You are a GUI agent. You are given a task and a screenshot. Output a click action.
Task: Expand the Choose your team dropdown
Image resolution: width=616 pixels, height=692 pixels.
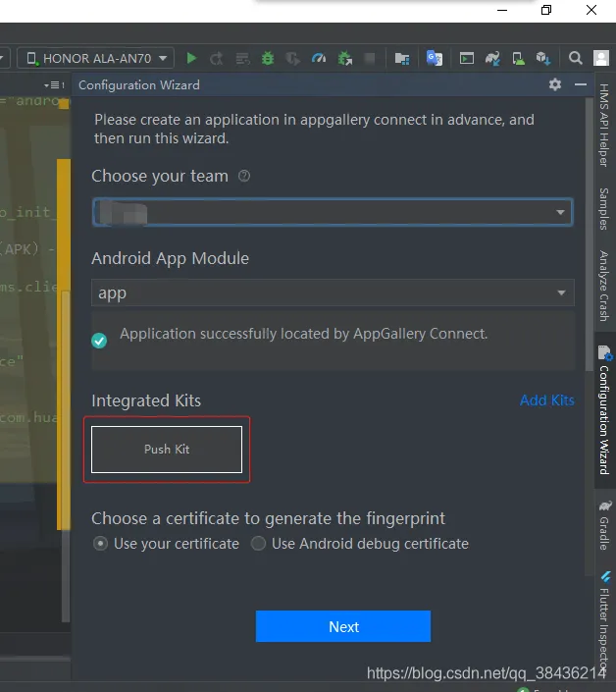tap(333, 212)
